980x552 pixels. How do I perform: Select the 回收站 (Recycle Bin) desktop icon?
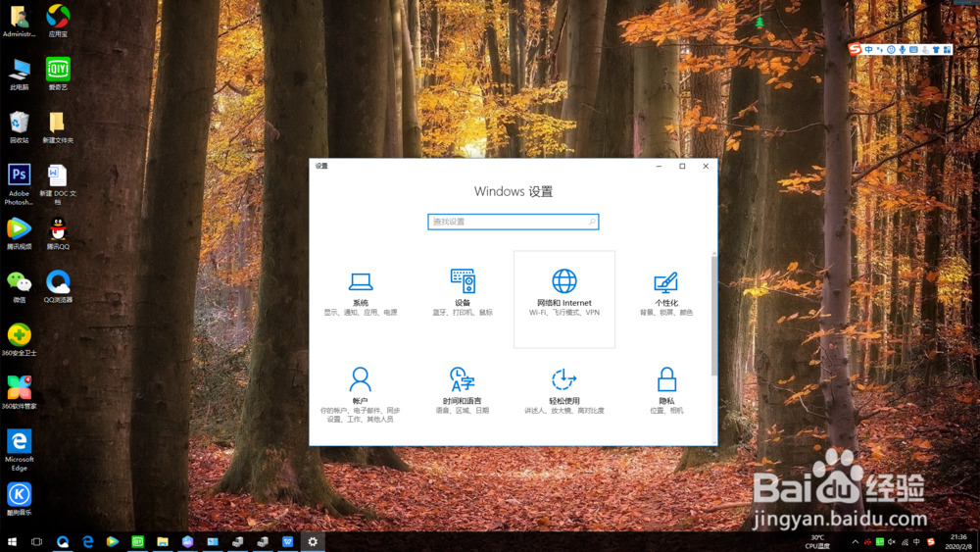tap(20, 126)
